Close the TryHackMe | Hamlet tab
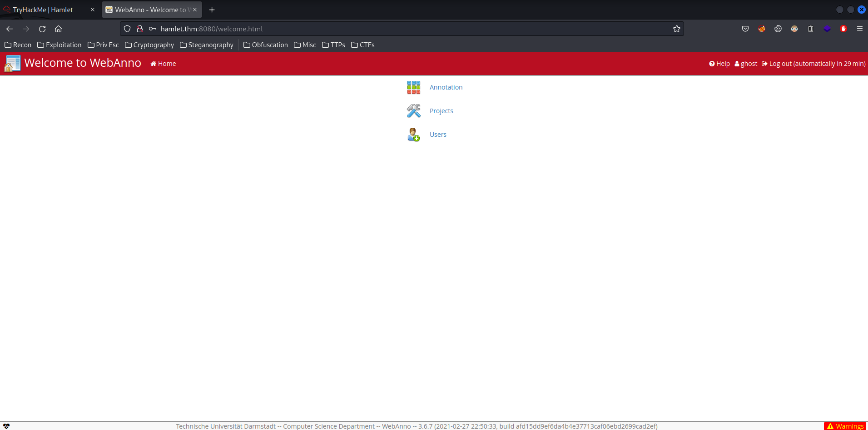The height and width of the screenshot is (430, 868). click(x=93, y=10)
